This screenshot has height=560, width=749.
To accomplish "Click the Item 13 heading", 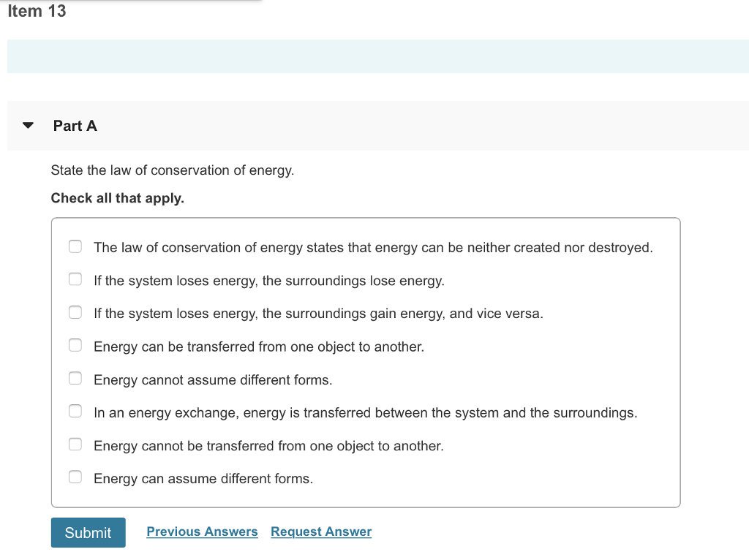I will pyautogui.click(x=37, y=11).
